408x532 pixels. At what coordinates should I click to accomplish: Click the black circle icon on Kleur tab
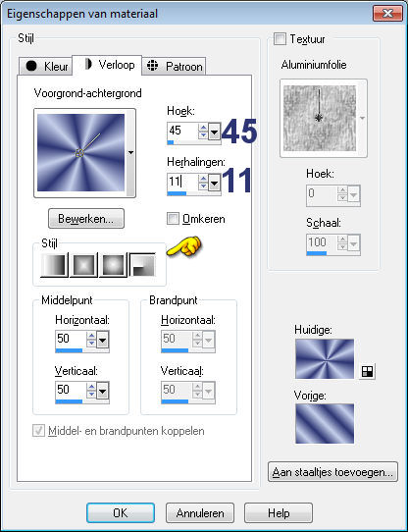click(x=31, y=66)
